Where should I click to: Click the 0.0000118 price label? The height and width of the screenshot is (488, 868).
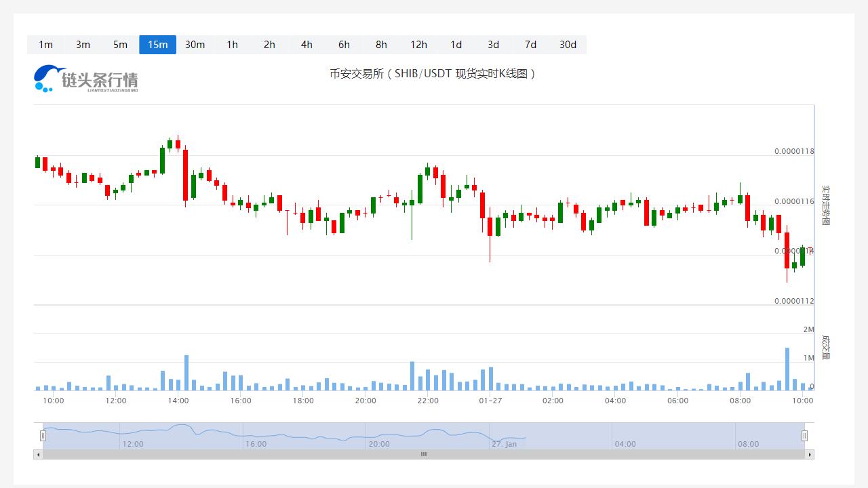(794, 151)
